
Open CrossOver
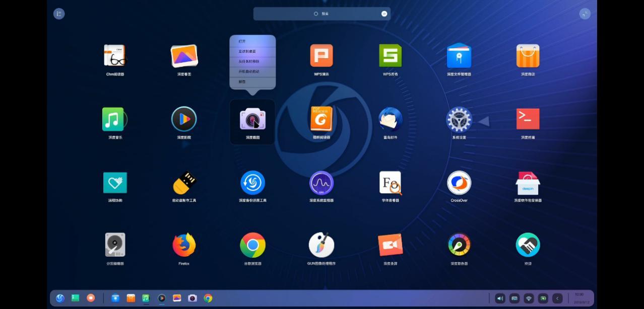459,183
